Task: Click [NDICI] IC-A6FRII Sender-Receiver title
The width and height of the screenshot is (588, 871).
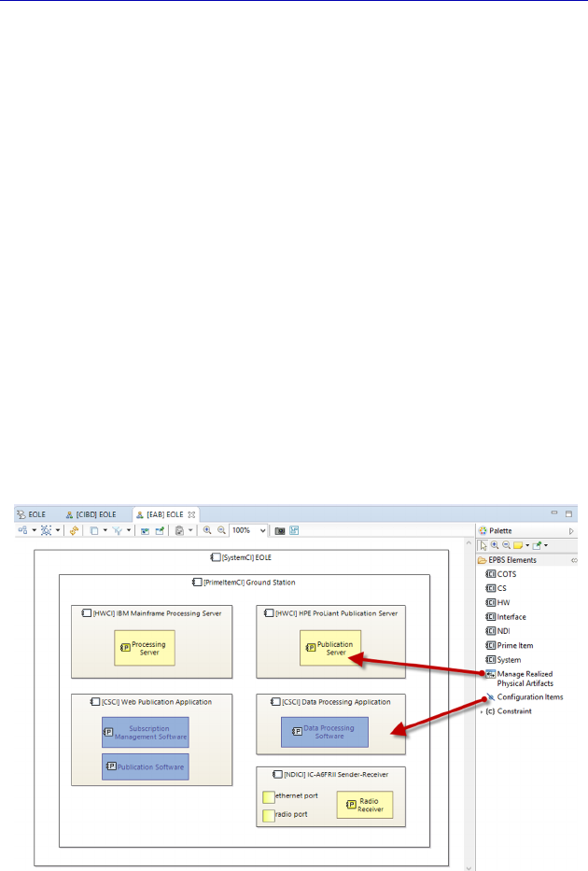Action: [330, 774]
